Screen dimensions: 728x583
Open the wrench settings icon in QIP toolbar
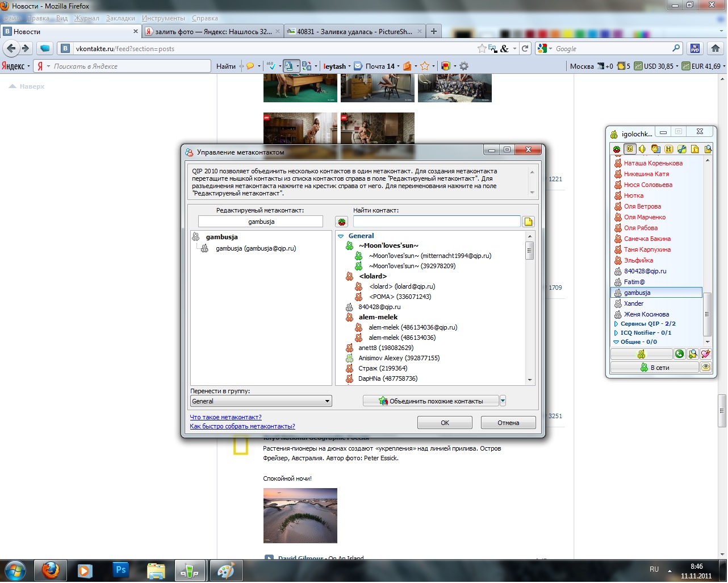(682, 149)
